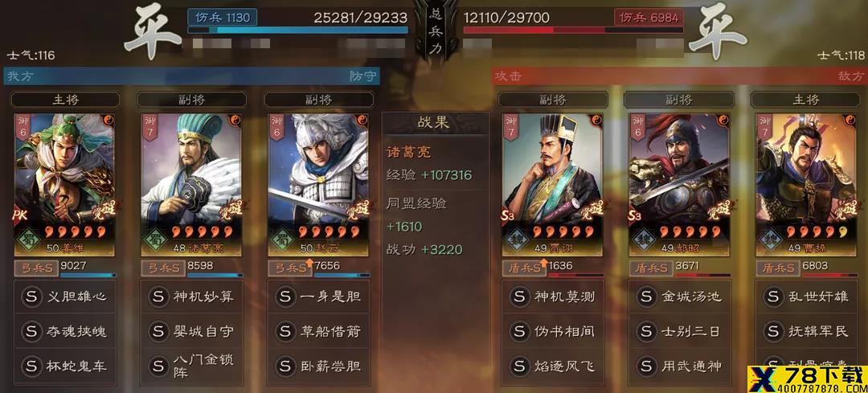Screen dimensions: 868x393
Task: Click the 金城汤池 skill S icon
Action: [646, 297]
